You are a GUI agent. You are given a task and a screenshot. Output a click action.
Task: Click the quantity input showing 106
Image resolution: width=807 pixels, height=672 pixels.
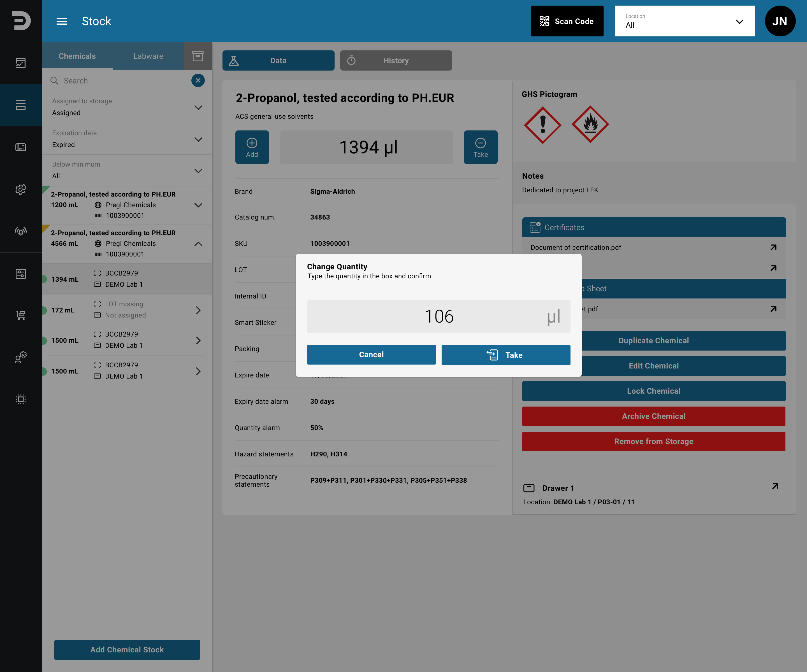click(x=439, y=316)
